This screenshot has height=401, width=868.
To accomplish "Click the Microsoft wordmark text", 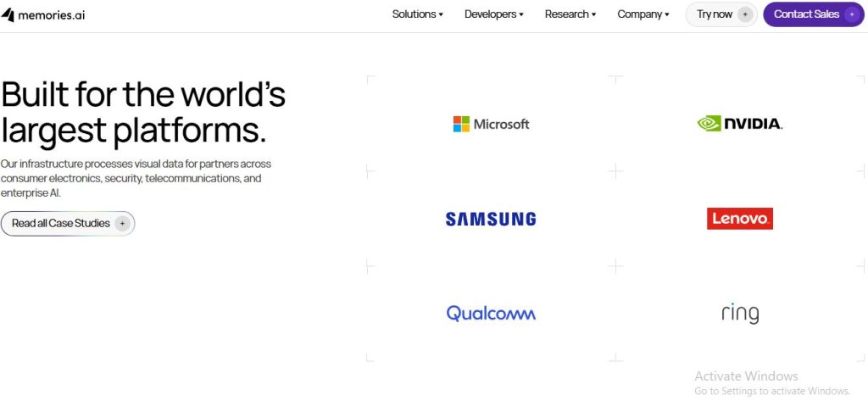I will tap(502, 124).
